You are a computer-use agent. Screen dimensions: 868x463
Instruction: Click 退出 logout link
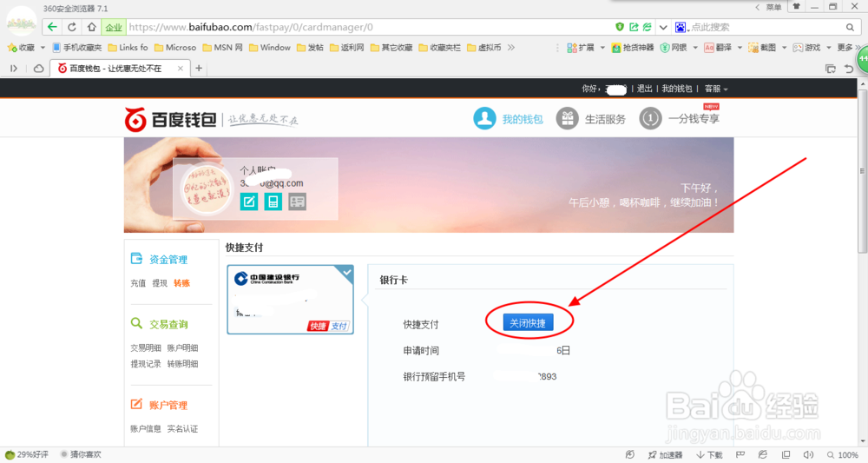click(644, 89)
